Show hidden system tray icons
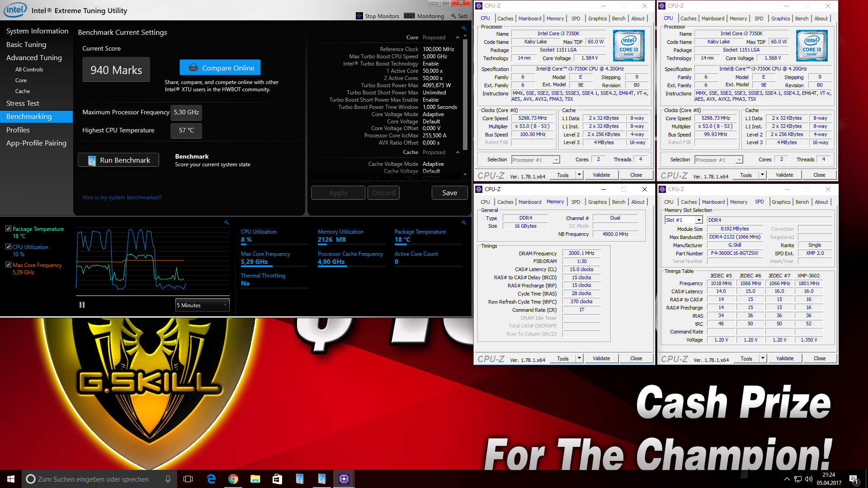Image resolution: width=868 pixels, height=488 pixels. coord(787,479)
